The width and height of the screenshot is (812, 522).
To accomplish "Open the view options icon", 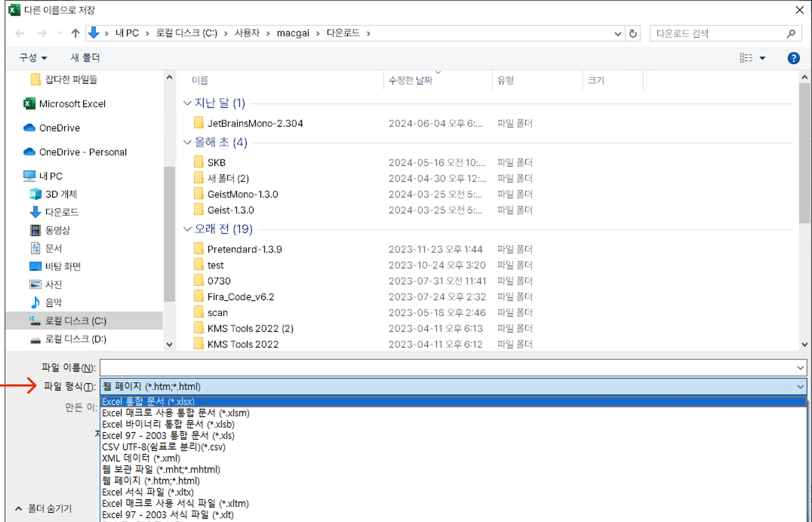I will pyautogui.click(x=746, y=58).
